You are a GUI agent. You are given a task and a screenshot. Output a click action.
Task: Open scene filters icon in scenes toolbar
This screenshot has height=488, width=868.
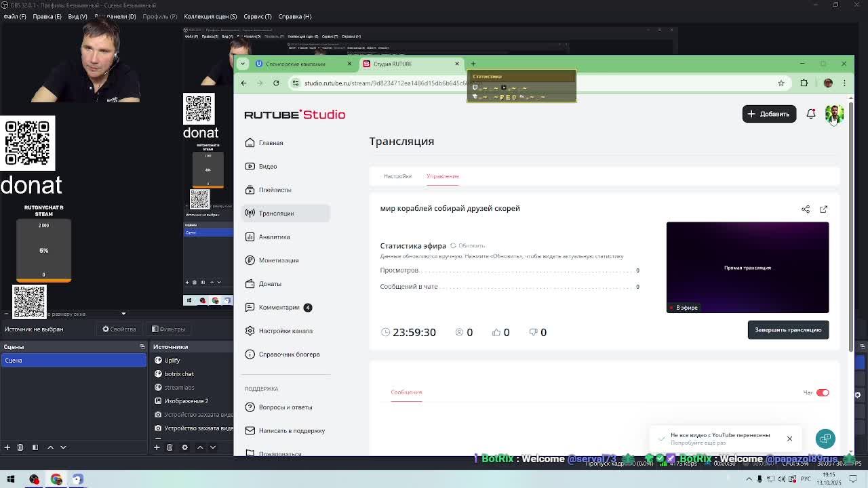[35, 447]
